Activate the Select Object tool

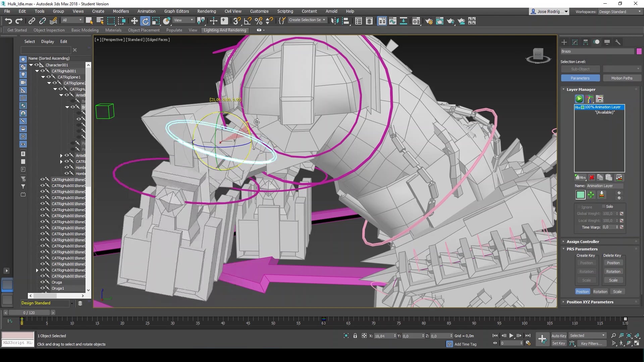coord(89,21)
